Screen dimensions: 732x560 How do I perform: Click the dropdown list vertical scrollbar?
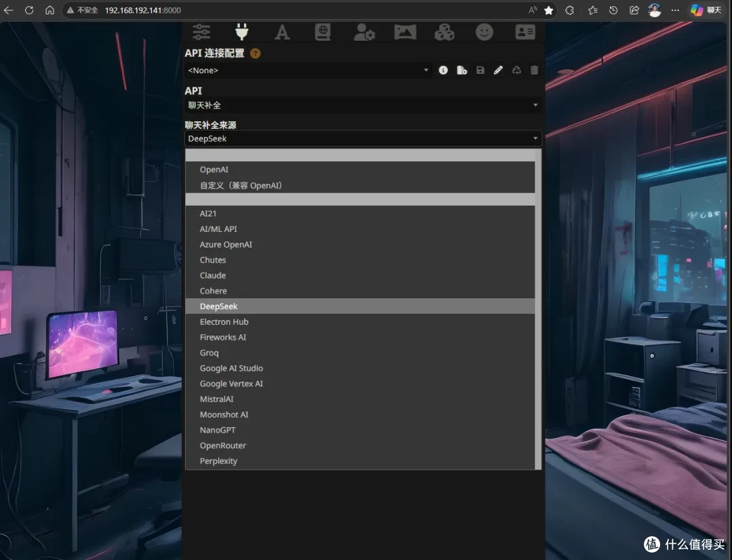[537, 309]
